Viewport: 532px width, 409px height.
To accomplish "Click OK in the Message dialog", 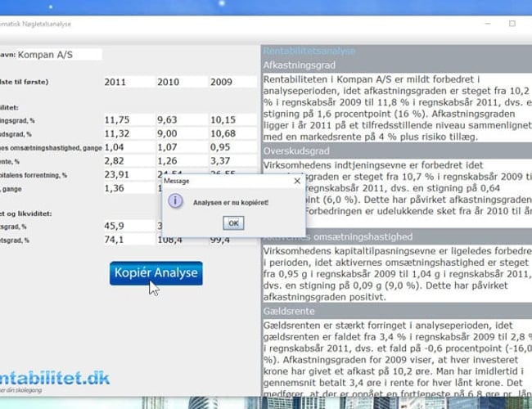I will tap(233, 222).
